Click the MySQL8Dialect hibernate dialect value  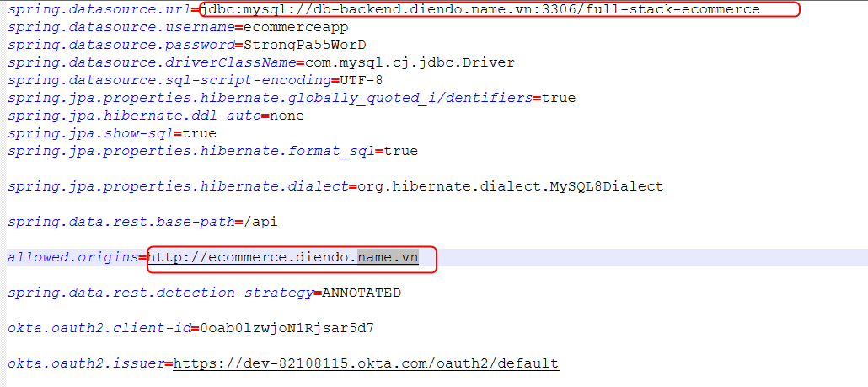click(510, 186)
